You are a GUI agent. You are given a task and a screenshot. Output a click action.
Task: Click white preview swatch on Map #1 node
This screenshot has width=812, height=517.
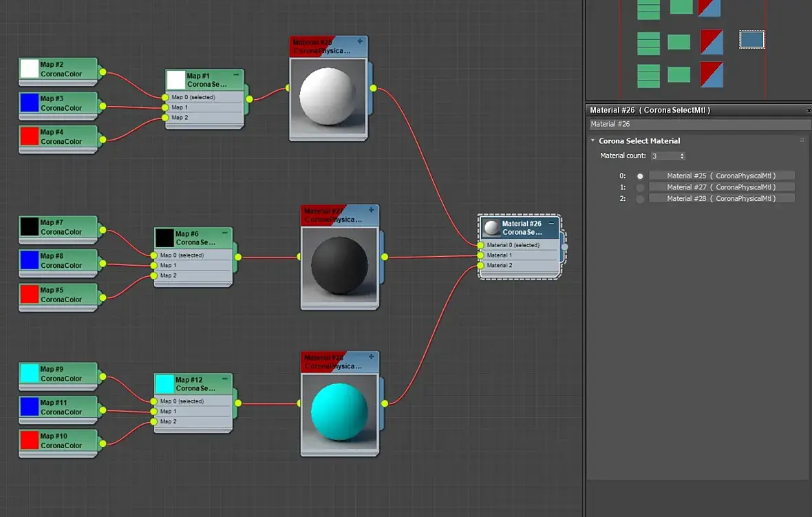[x=176, y=80]
